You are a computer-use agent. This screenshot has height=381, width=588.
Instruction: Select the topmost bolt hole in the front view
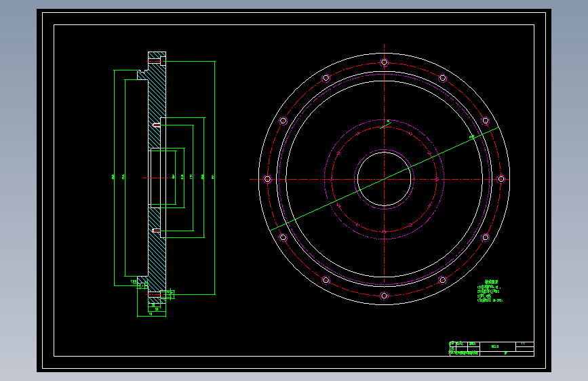coord(384,62)
